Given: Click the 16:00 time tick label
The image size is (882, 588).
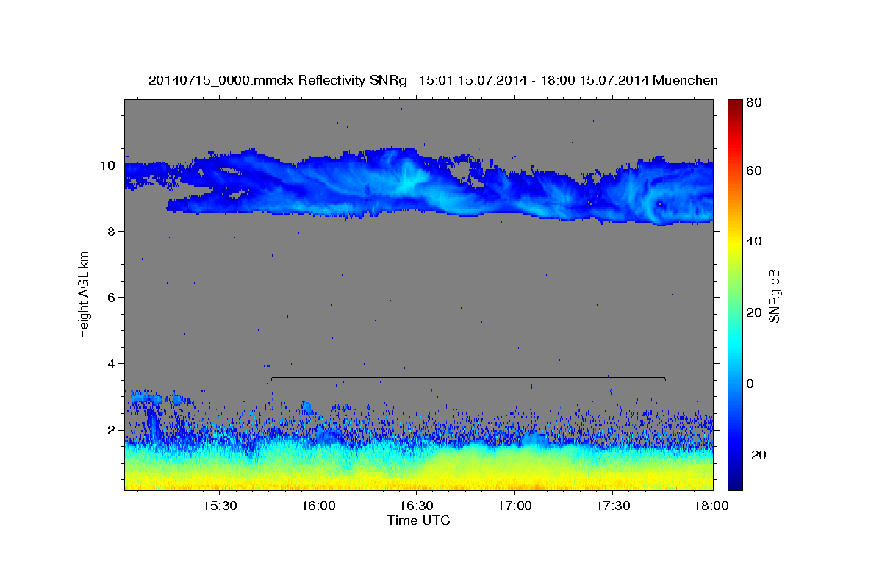Looking at the screenshot, I should click(318, 506).
